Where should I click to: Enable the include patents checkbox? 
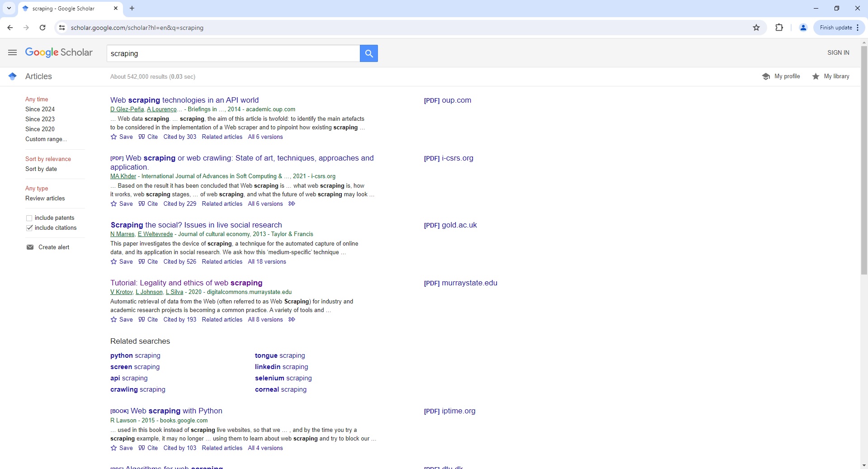[29, 218]
